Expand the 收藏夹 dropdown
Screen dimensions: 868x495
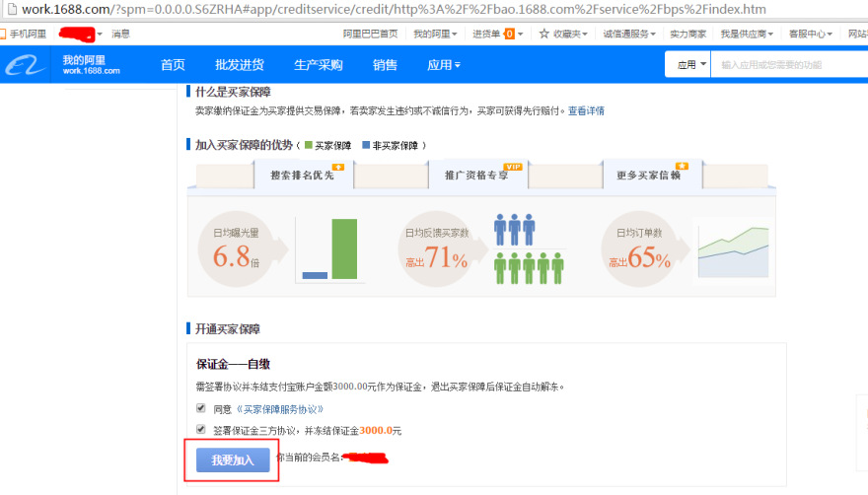[570, 34]
